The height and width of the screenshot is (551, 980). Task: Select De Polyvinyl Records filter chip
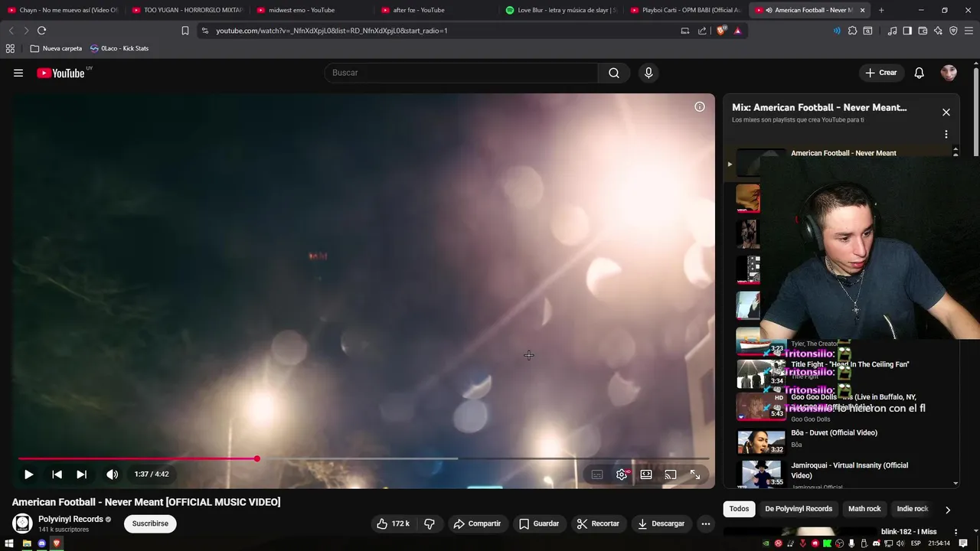(799, 509)
